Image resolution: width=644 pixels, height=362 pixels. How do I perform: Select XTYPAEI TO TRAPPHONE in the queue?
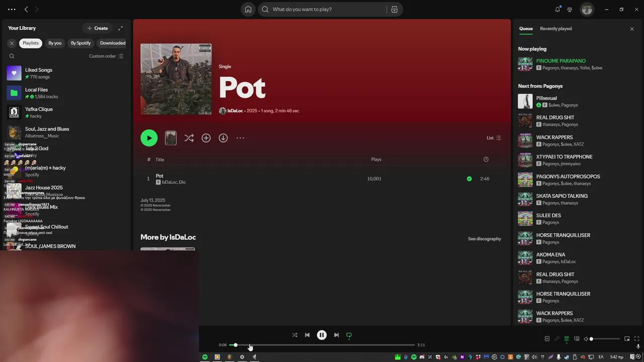[x=576, y=160]
